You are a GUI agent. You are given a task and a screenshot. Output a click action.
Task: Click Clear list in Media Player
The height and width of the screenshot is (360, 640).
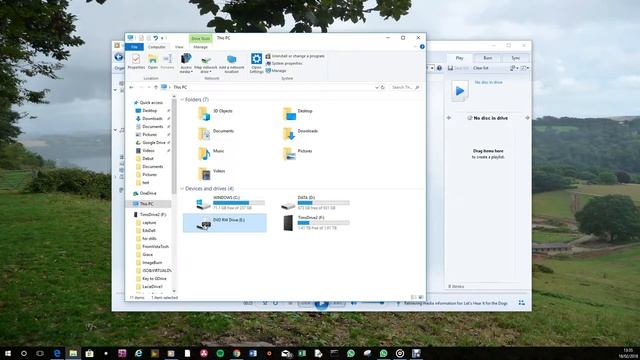[x=480, y=68]
